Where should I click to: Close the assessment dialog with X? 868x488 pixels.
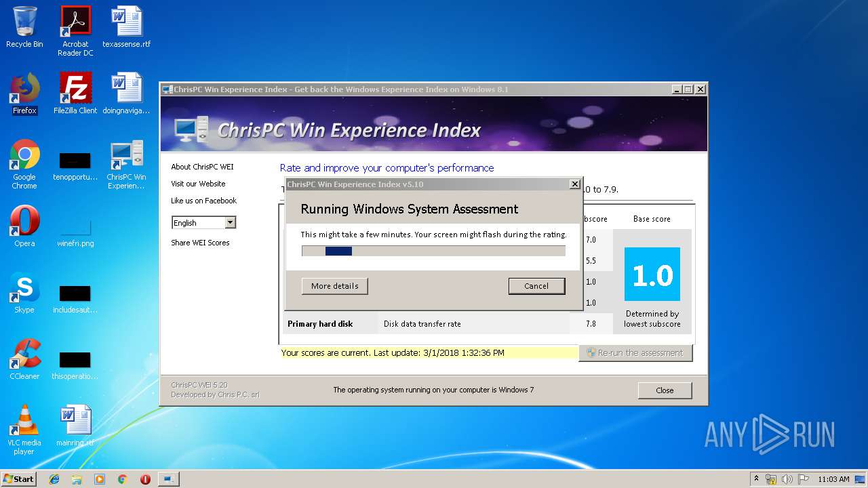pos(575,184)
